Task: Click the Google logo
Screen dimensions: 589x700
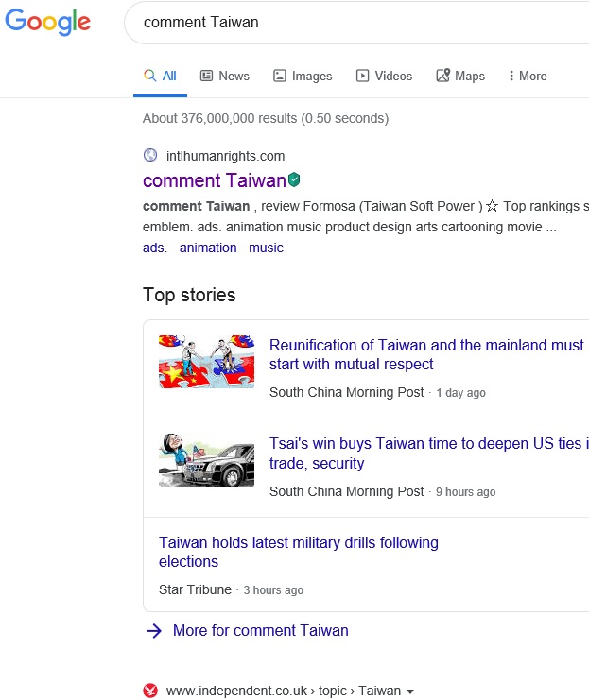Action: tap(48, 23)
